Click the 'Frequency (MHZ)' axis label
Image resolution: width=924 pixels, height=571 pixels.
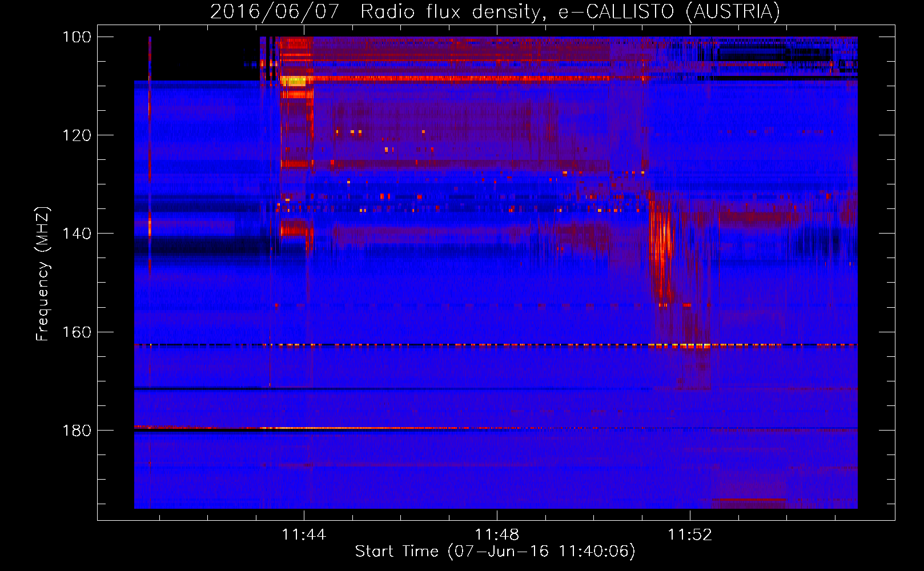[x=43, y=274]
